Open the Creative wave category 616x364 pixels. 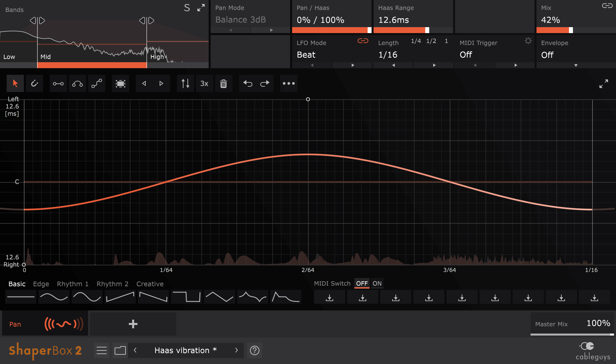pos(150,284)
